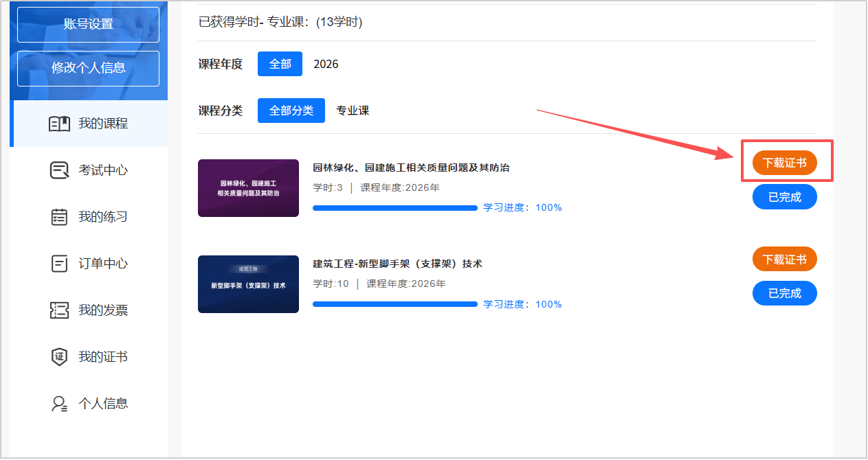
Task: Open the 新型脚手架 course thumbnail
Action: click(248, 284)
